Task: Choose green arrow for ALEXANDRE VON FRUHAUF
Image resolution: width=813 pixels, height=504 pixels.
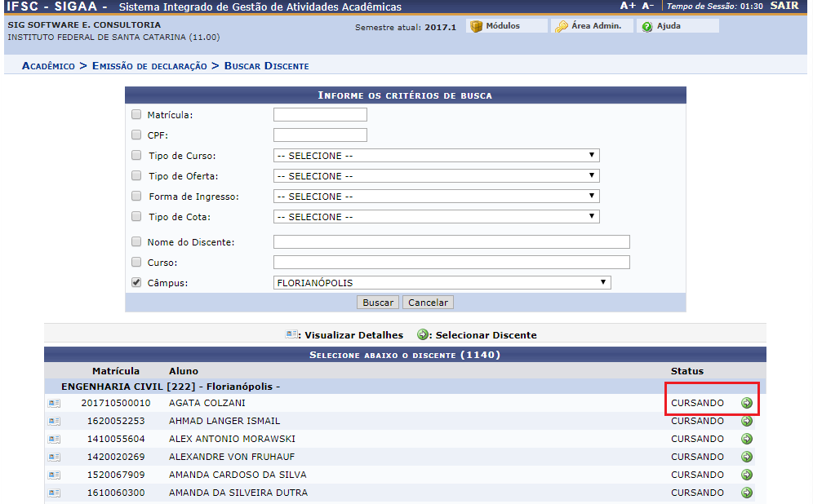Action: tap(746, 457)
